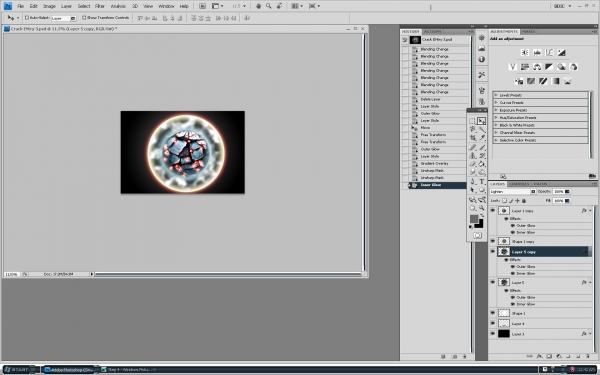Hide Layer 1 copy with its eye icon
Image resolution: width=600 pixels, height=375 pixels.
coord(492,210)
